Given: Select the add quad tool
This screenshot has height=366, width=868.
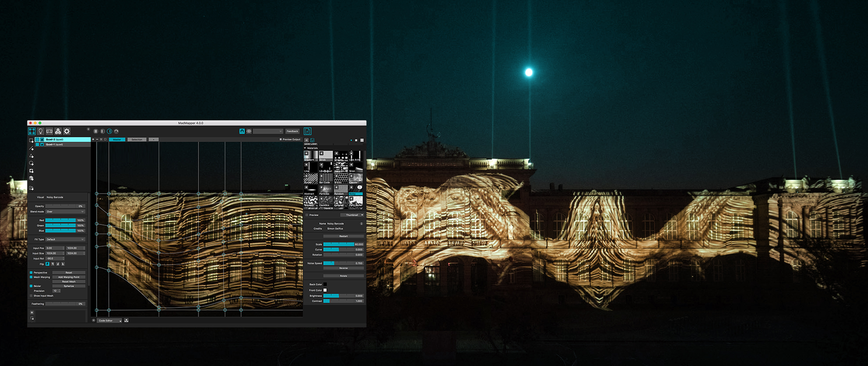Looking at the screenshot, I should [31, 140].
